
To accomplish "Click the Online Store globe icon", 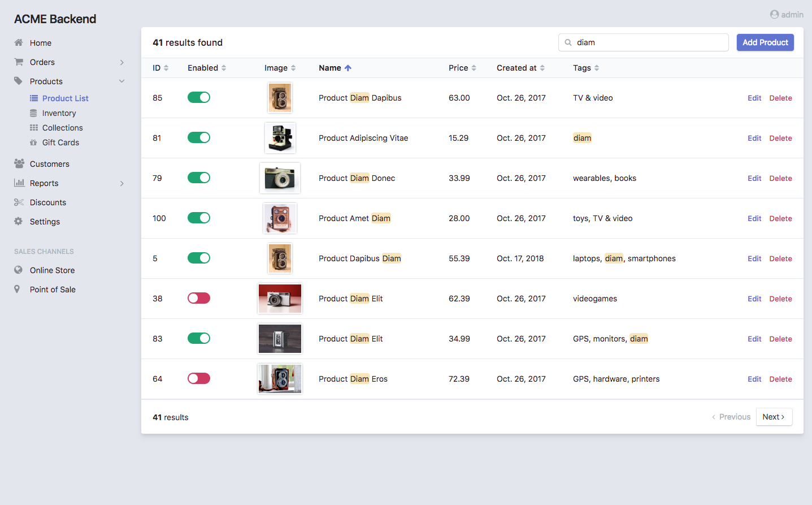I will [19, 270].
